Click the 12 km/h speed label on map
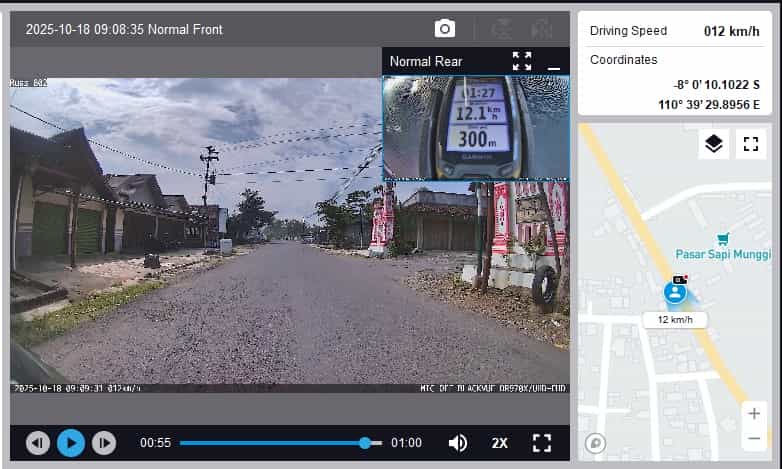Screen dimensions: 782x469 coord(675,320)
